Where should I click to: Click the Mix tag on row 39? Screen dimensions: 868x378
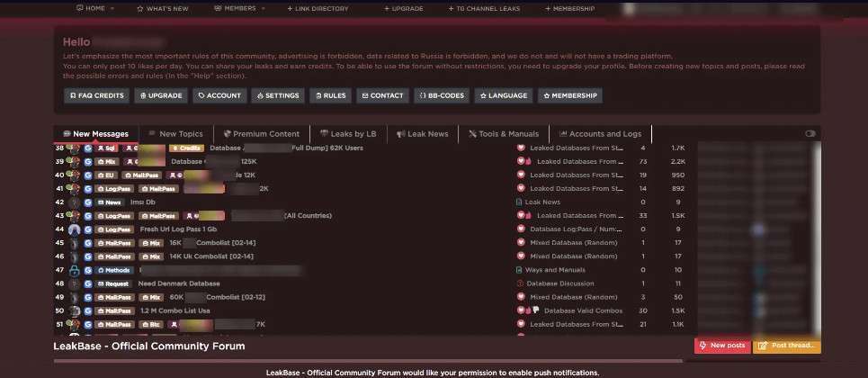106,162
